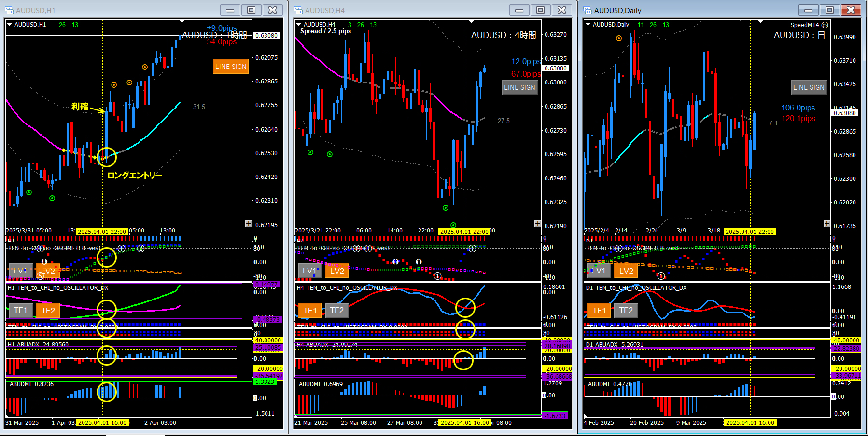Click "H4 TEN_to_CHI_no_OSCILLATOR_DX" label
Image resolution: width=868 pixels, height=436 pixels.
click(x=347, y=288)
